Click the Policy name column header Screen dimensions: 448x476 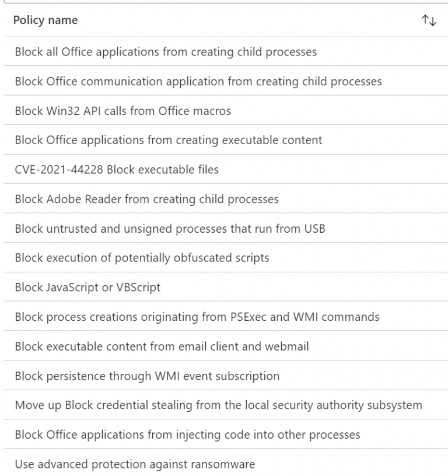pyautogui.click(x=45, y=20)
